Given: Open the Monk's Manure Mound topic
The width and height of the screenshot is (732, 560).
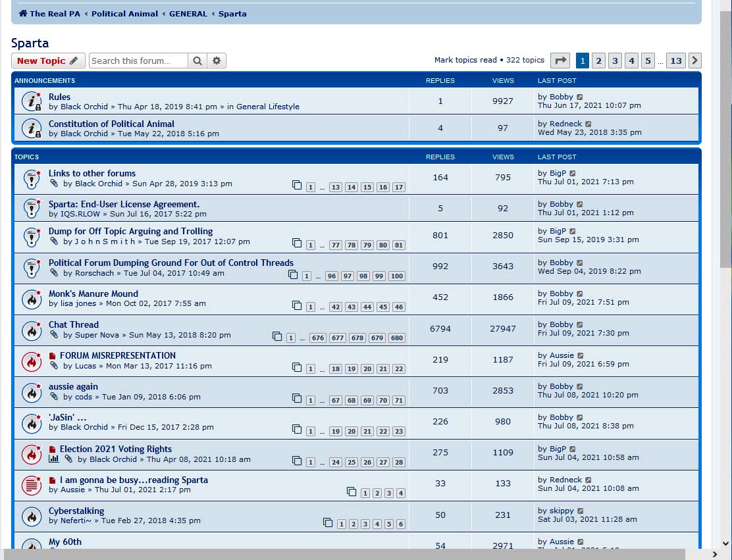Looking at the screenshot, I should (93, 293).
